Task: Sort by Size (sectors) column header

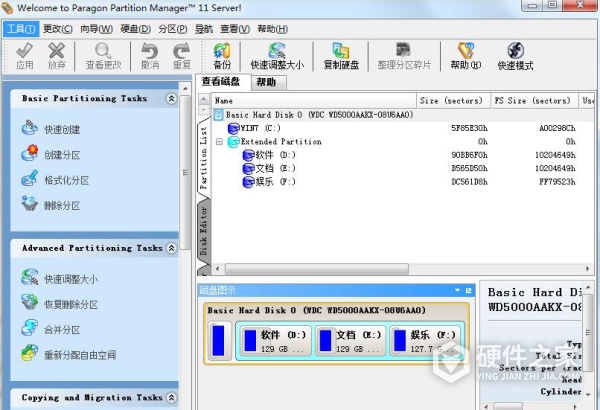Action: (453, 101)
